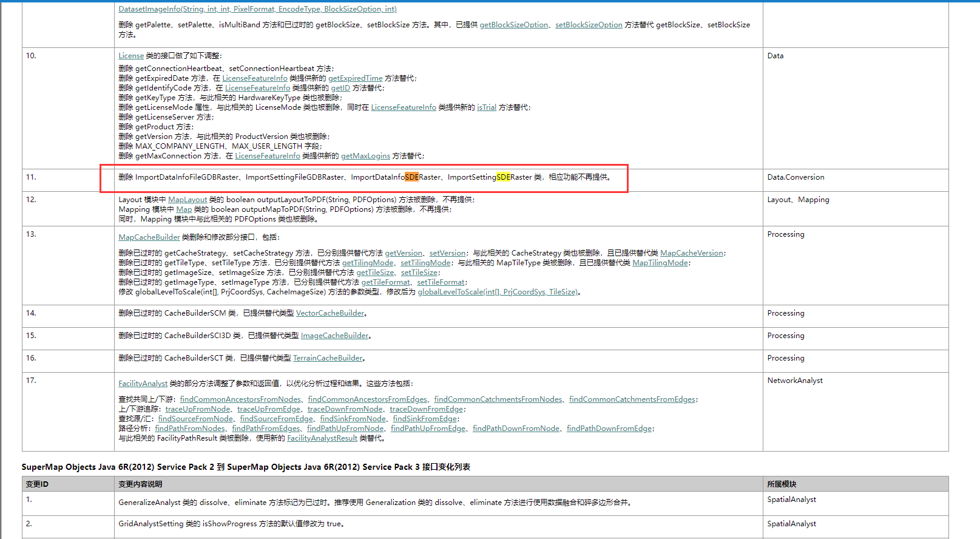
Task: Open the getBlockSizeOption method link
Action: pos(514,25)
